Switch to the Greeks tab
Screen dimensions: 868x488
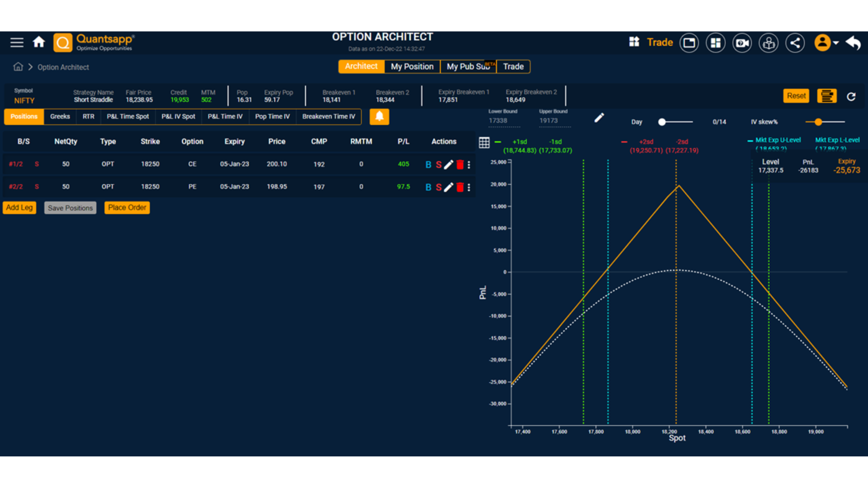coord(60,117)
